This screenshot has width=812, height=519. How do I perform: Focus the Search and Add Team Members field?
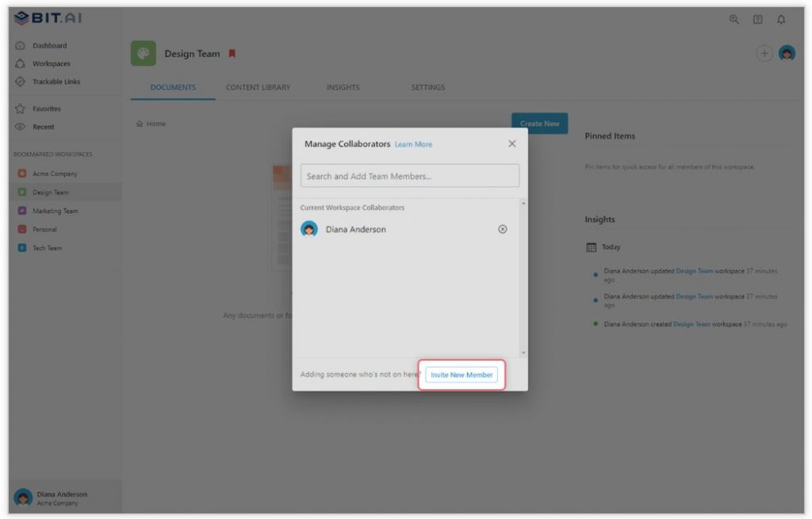409,175
